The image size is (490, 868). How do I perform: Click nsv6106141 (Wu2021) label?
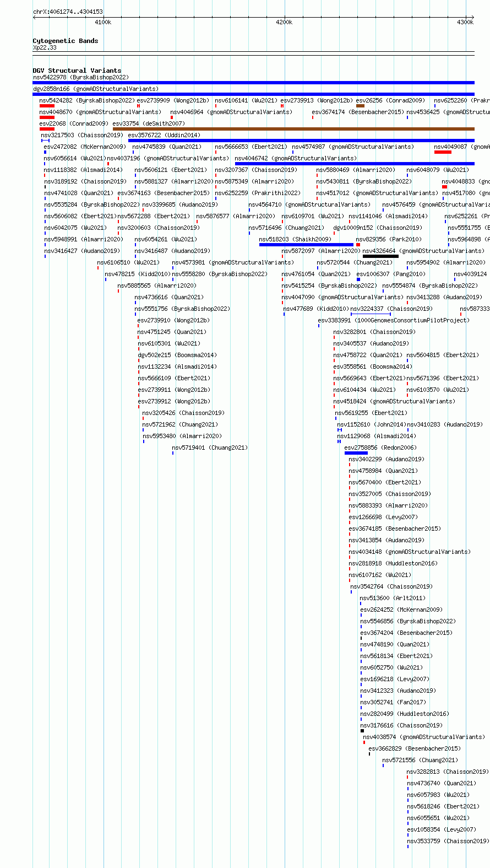point(246,101)
